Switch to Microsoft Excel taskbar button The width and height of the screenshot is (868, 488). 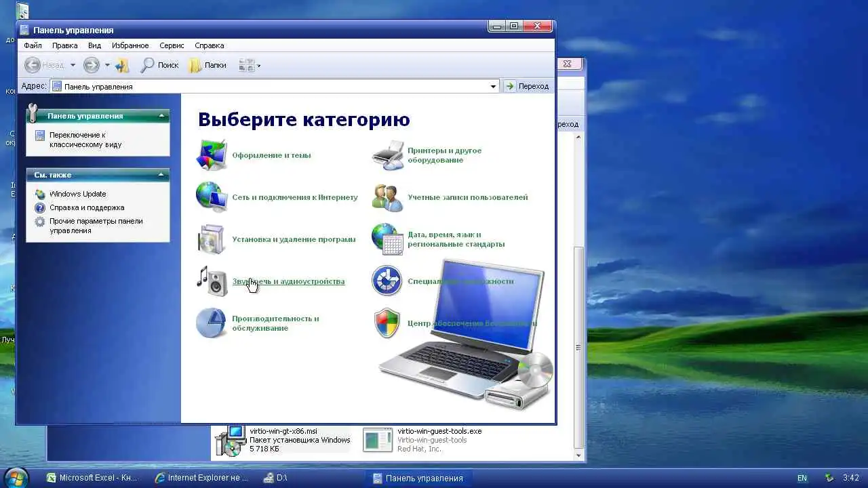92,478
